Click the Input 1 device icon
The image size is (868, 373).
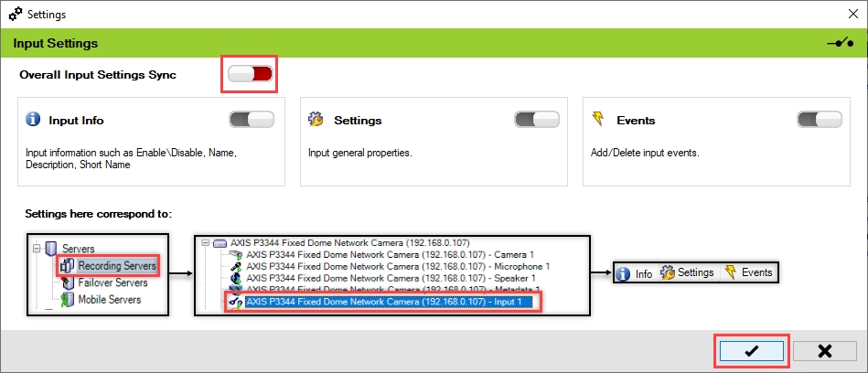click(234, 301)
